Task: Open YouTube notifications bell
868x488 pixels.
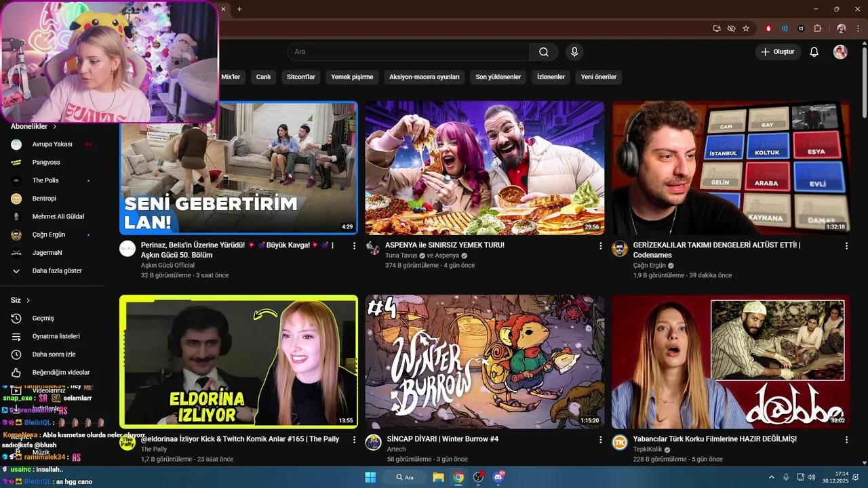Action: coord(814,52)
